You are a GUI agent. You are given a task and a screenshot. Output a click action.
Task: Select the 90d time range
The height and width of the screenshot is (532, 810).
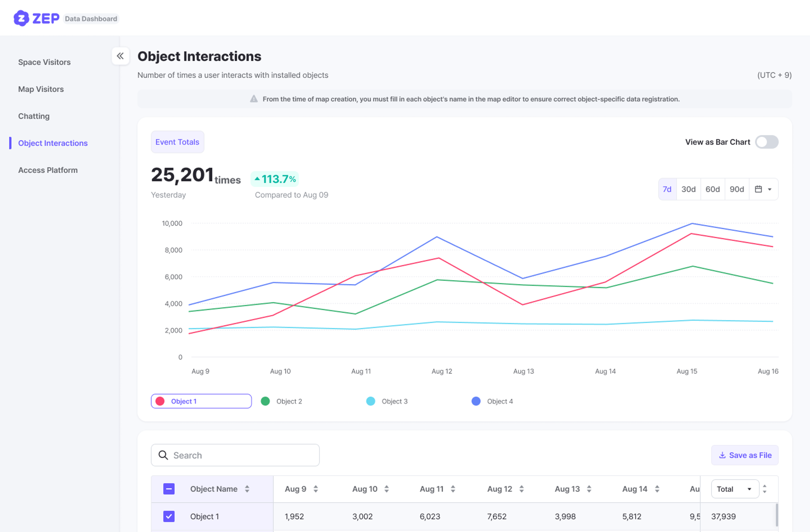736,189
